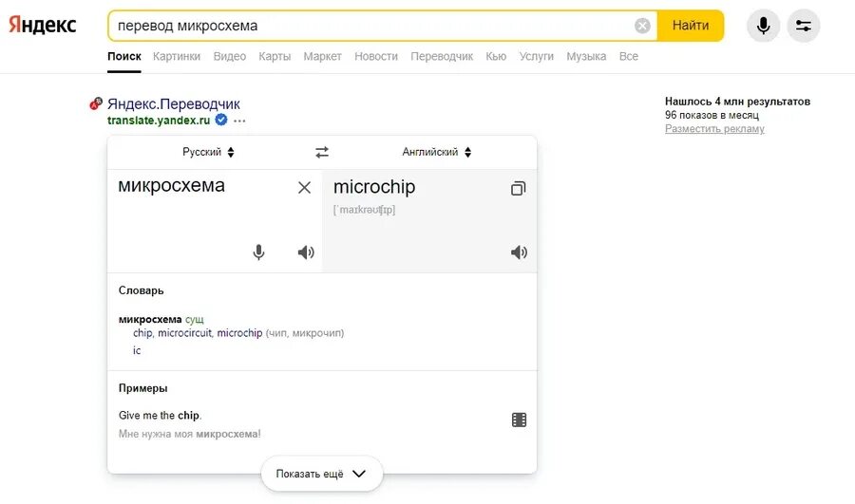Copy the translation microchip
855x504 pixels.
[x=518, y=188]
